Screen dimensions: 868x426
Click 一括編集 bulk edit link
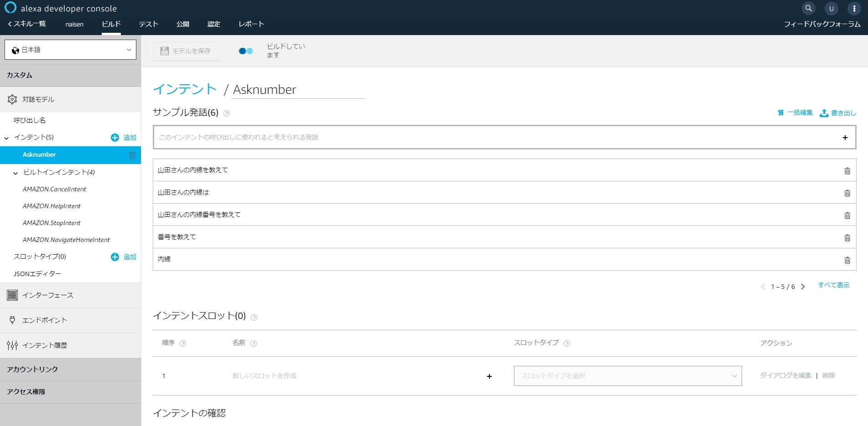tap(795, 113)
